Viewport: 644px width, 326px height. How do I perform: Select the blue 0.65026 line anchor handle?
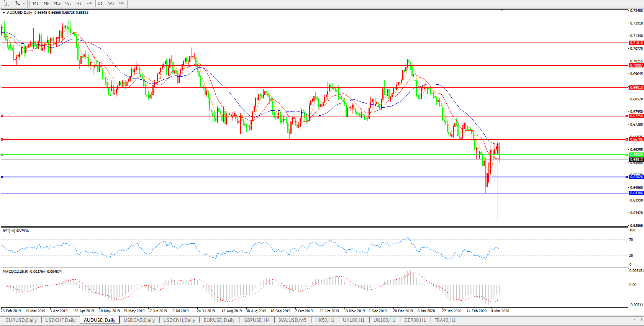coord(2,177)
